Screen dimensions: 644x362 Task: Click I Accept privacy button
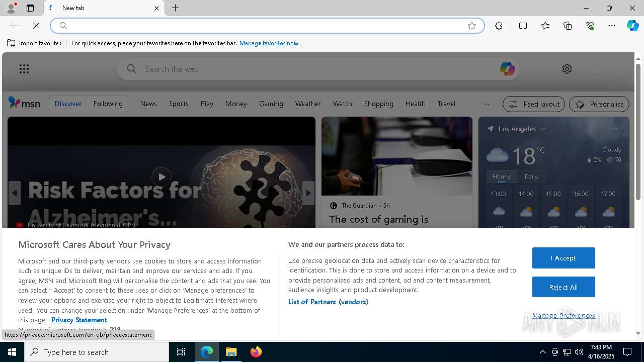click(563, 258)
